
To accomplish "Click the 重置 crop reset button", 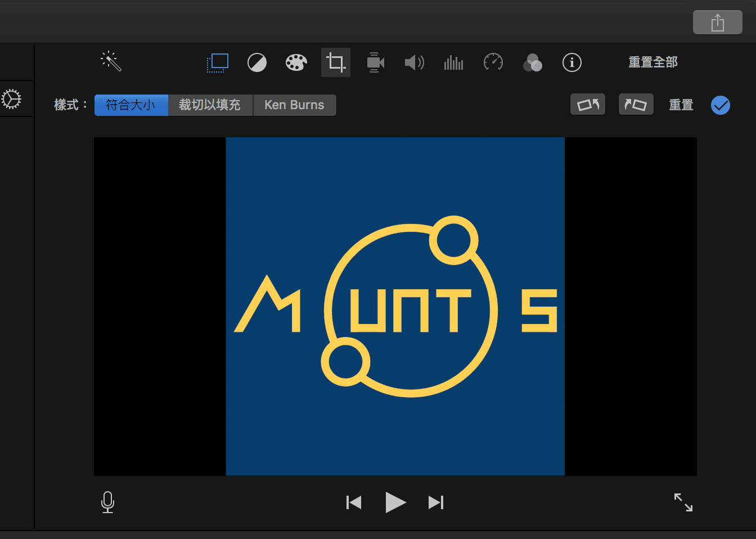I will (x=681, y=105).
